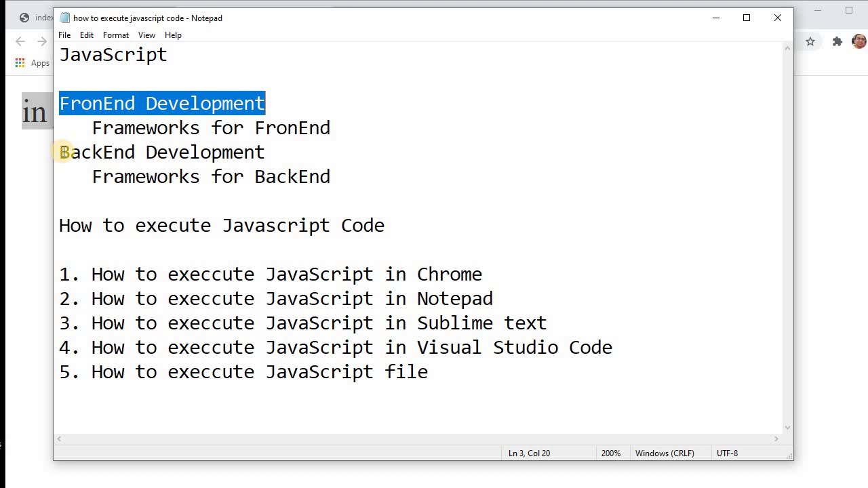The width and height of the screenshot is (868, 488).
Task: Click the browser back navigation arrow
Action: [x=20, y=41]
